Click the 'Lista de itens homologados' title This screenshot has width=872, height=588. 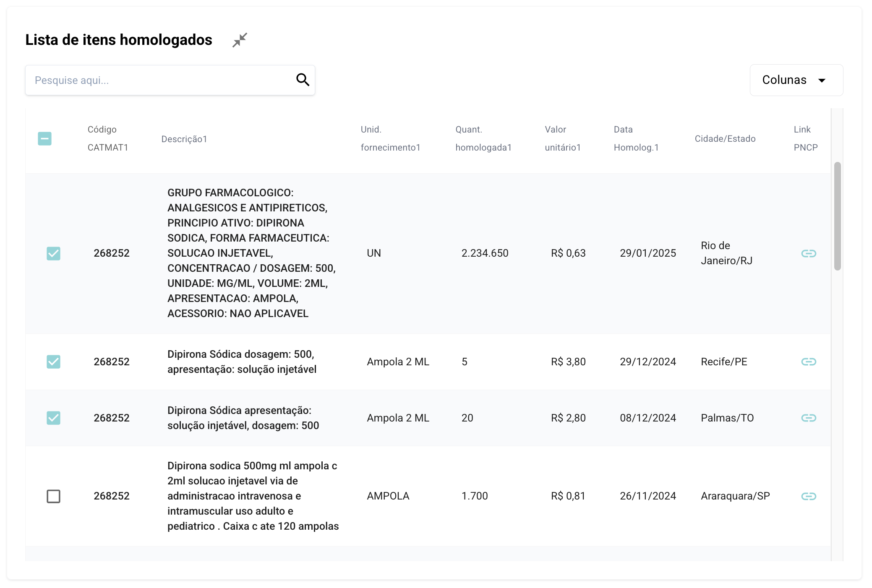[x=119, y=40]
